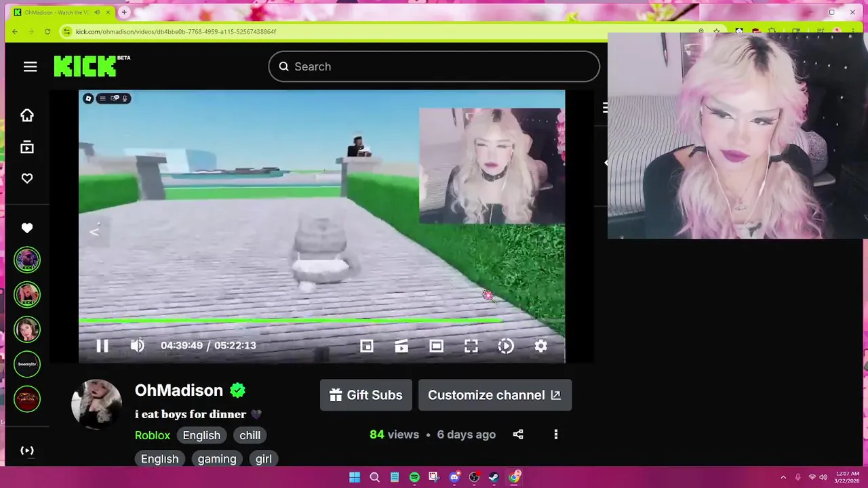This screenshot has height=488, width=868.
Task: Open the Roblox category link
Action: 152,435
